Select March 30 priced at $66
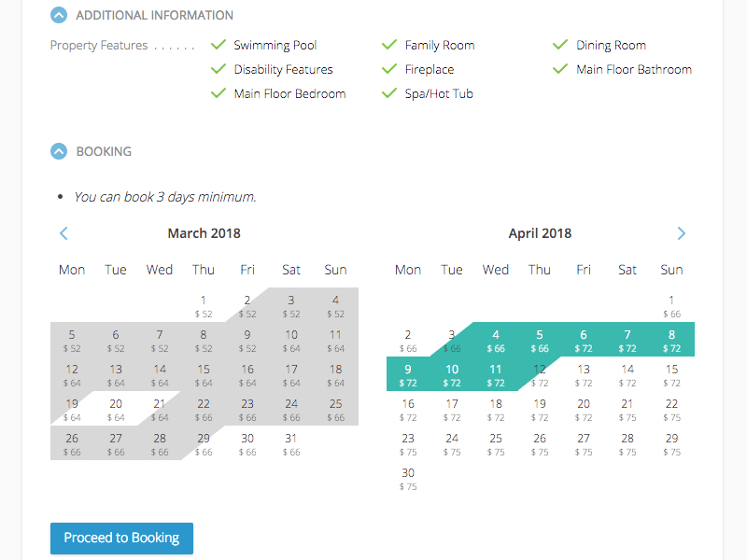Viewport: 747px width, 560px height. point(247,443)
